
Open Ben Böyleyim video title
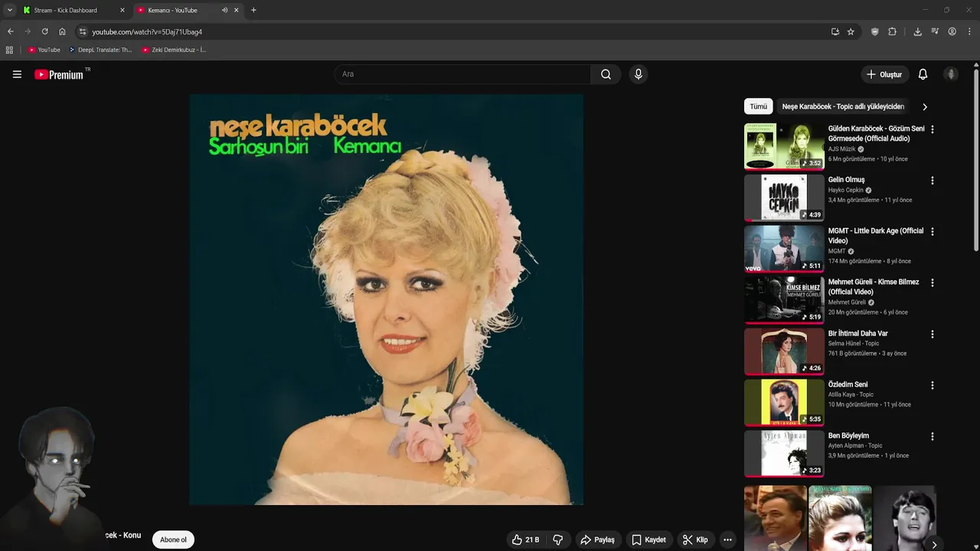click(x=848, y=435)
